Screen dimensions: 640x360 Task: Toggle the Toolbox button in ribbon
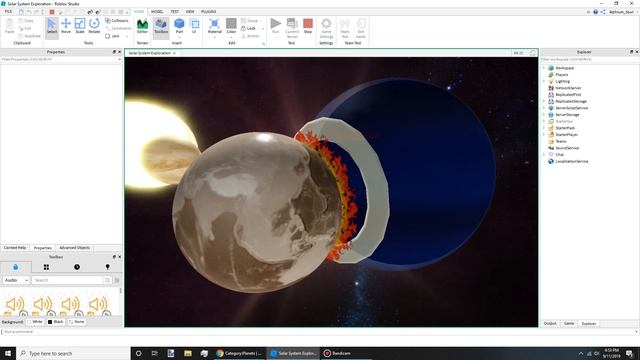click(x=161, y=27)
